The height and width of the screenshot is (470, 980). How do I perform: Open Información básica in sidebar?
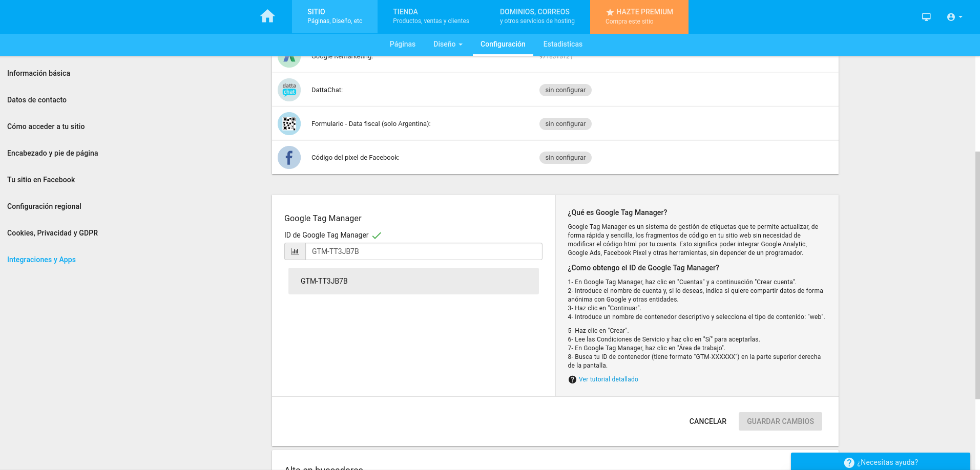coord(38,73)
